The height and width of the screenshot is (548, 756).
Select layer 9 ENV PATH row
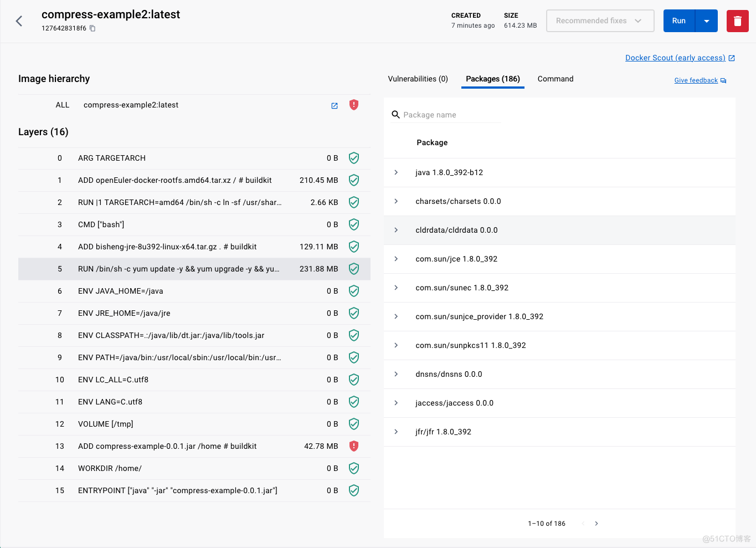pyautogui.click(x=194, y=357)
